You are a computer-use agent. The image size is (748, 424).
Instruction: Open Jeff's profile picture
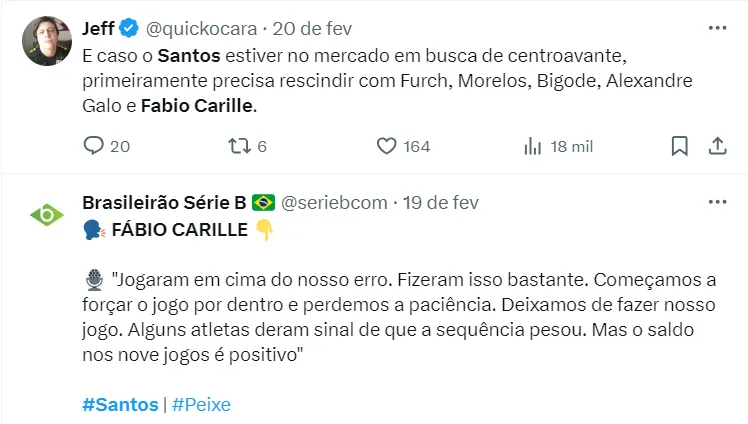[x=46, y=40]
